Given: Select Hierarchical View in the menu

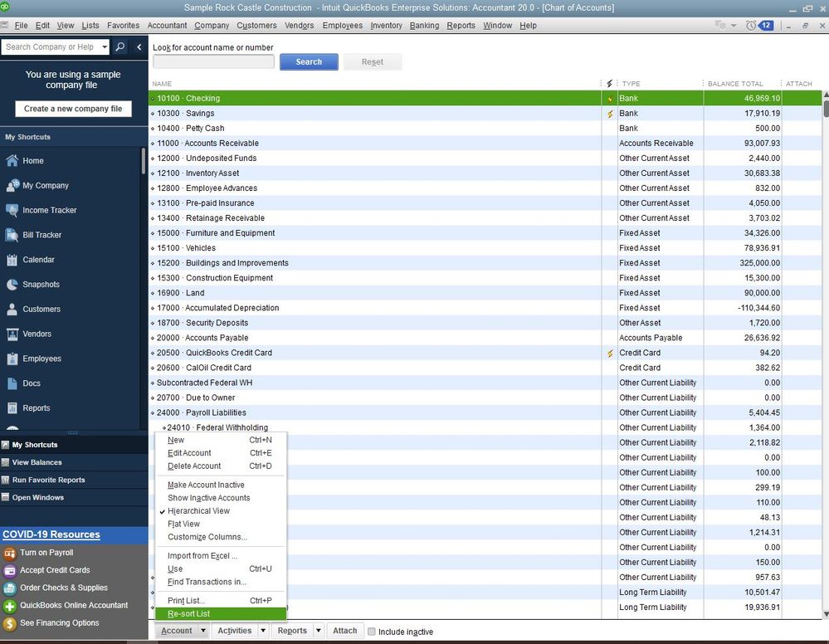Looking at the screenshot, I should click(x=198, y=510).
